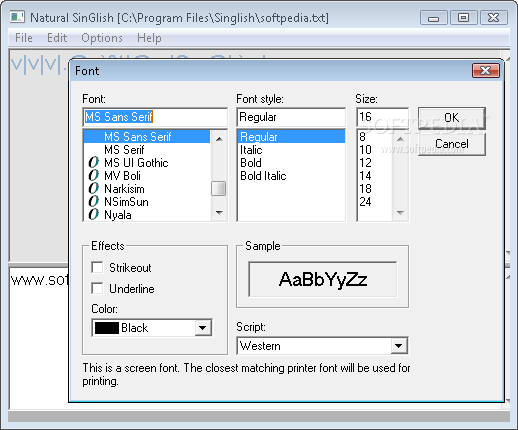Click the size list scroll-down arrow
This screenshot has width=518, height=430.
coord(400,213)
